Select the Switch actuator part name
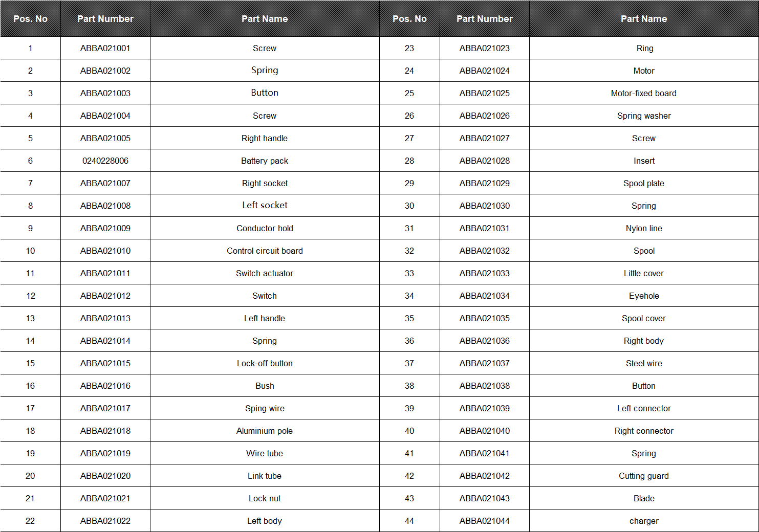This screenshot has height=532, width=759. pyautogui.click(x=265, y=273)
